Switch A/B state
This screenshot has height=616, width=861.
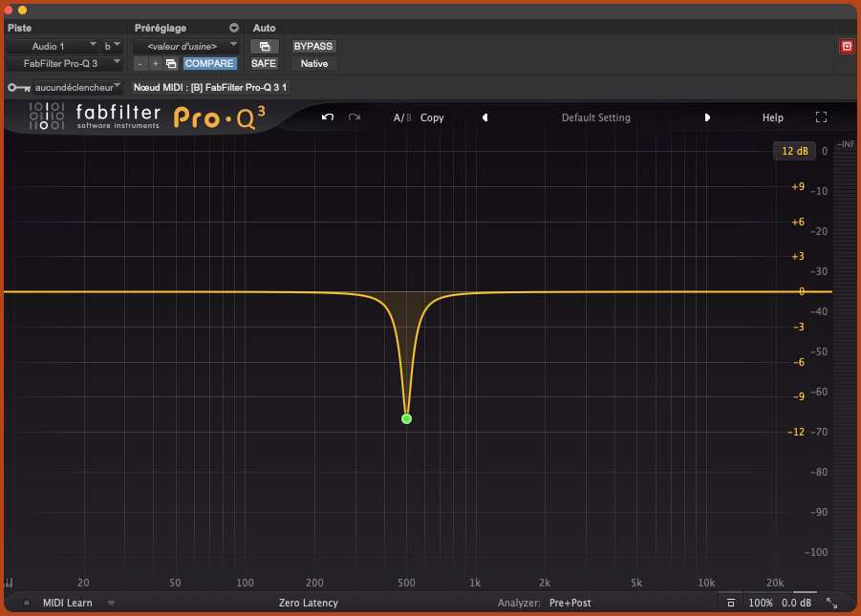point(402,117)
